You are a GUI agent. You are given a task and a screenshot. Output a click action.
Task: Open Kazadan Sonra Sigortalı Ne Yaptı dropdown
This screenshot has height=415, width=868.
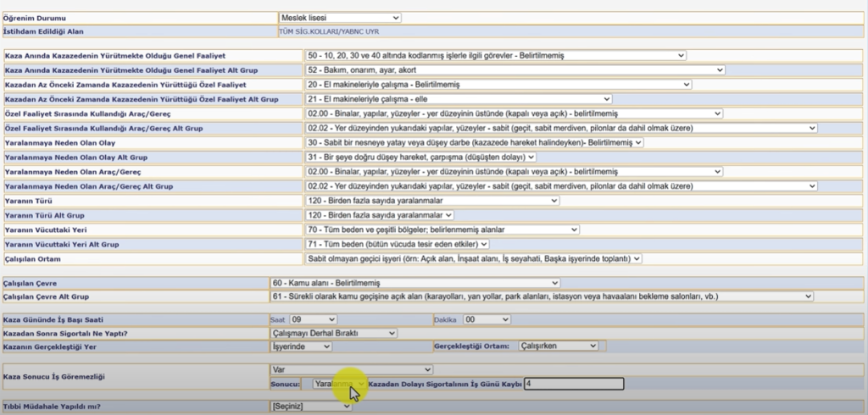tap(334, 333)
